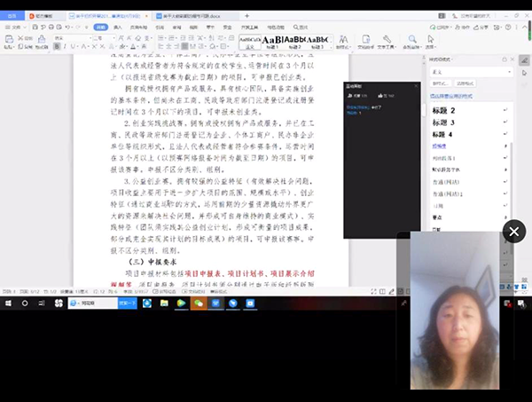Click the pen icon in right sidebar
Screen dimensions: 532x402
tap(523, 59)
